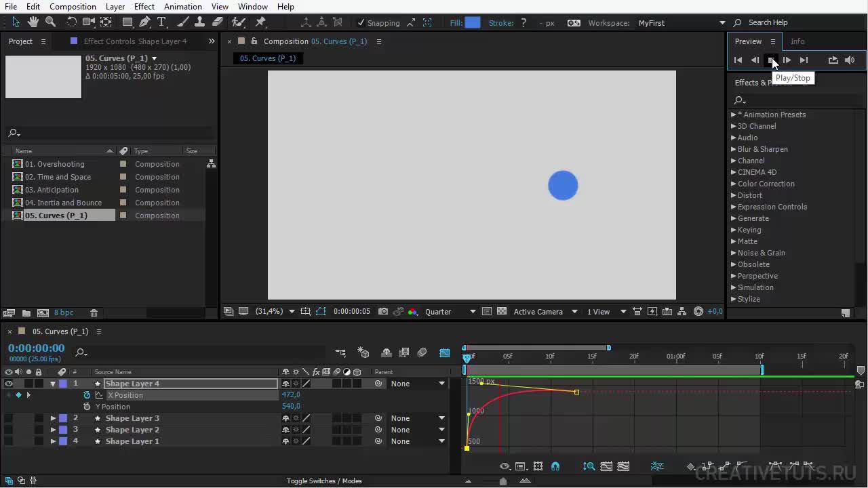
Task: Hide Shape Layer 4 visibility eye
Action: click(9, 384)
